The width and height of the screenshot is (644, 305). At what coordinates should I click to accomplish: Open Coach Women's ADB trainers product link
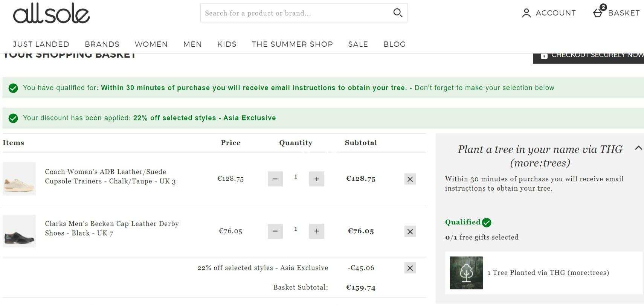(x=110, y=176)
